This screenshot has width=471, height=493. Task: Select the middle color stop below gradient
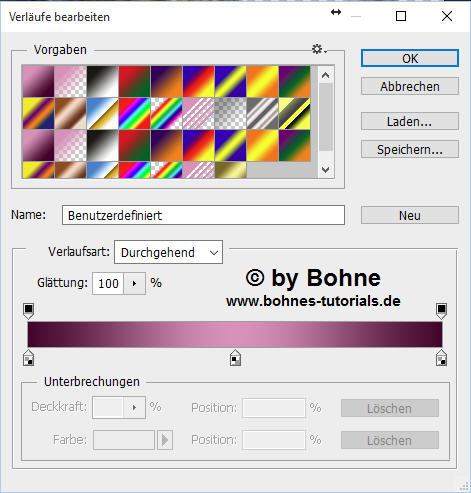coord(235,358)
